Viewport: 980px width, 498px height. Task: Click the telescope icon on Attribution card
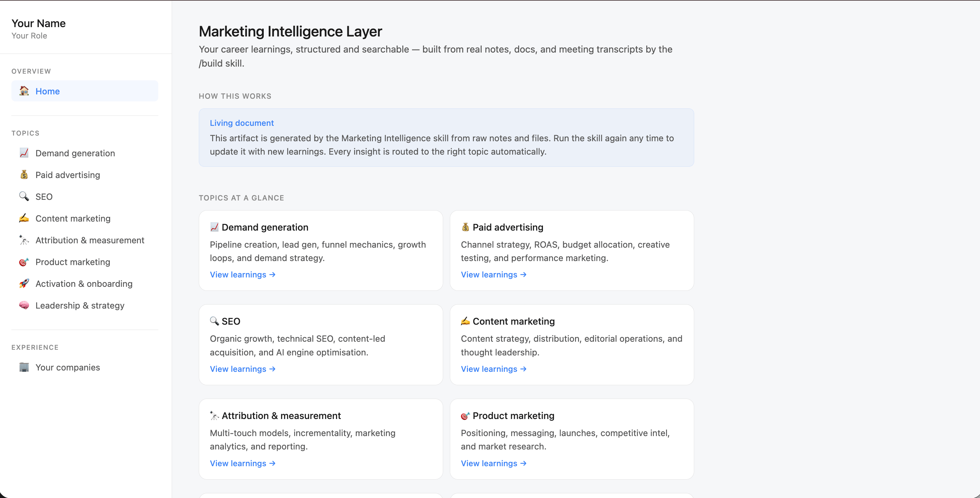[215, 415]
